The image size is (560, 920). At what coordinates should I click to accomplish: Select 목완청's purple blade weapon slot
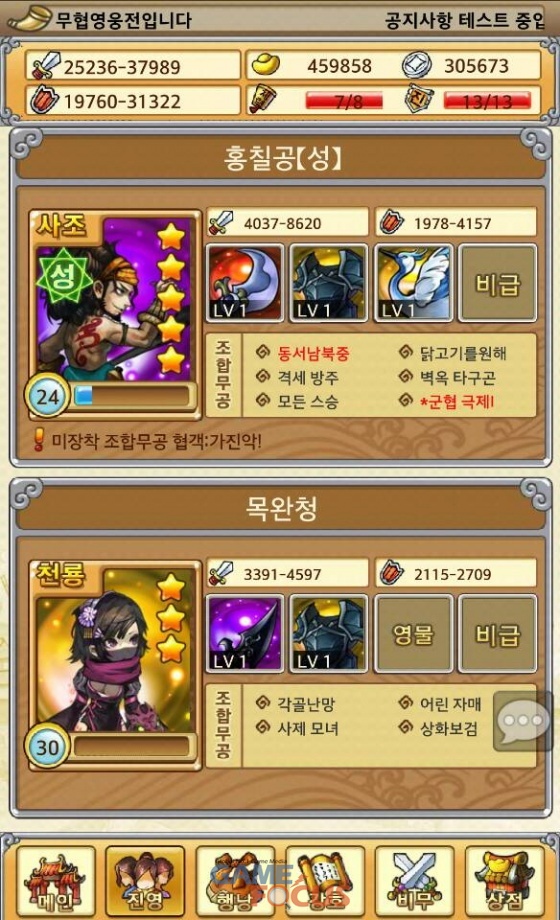(245, 634)
